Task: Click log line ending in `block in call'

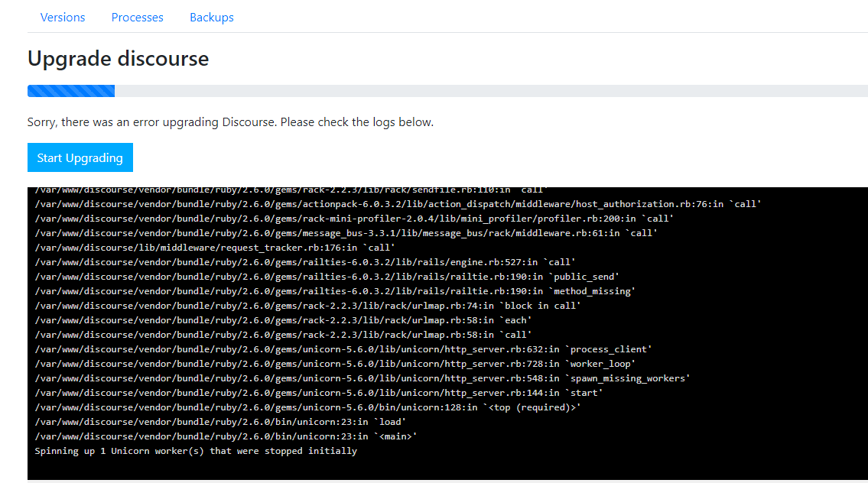Action: tap(307, 306)
